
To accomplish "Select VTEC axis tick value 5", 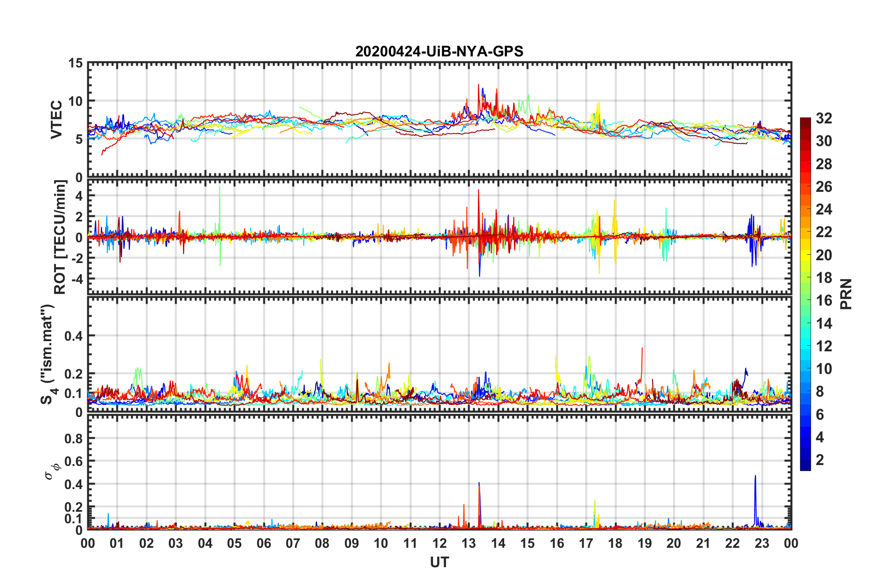I will pos(79,139).
